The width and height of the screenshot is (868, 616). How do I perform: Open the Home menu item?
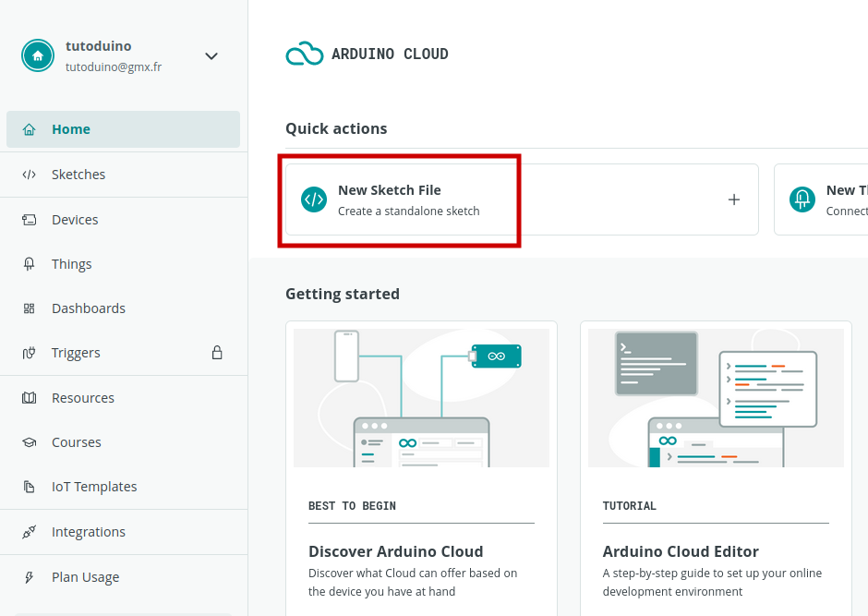(x=123, y=129)
